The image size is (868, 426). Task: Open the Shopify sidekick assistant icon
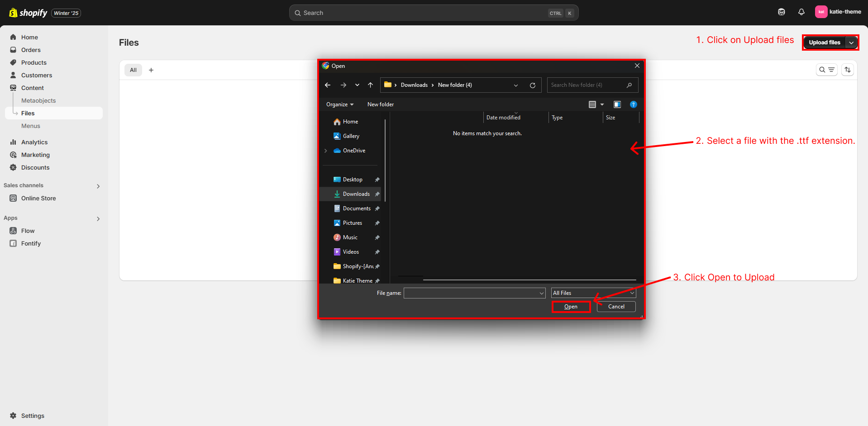point(781,12)
